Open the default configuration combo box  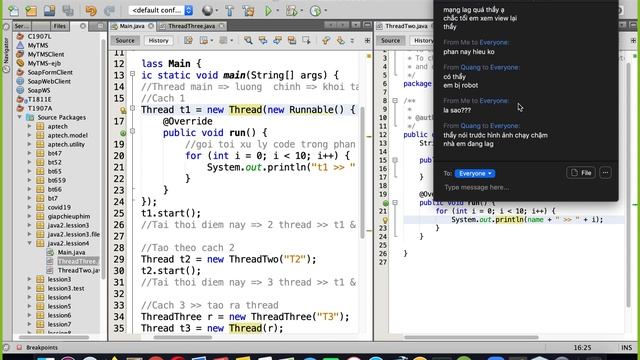click(160, 10)
